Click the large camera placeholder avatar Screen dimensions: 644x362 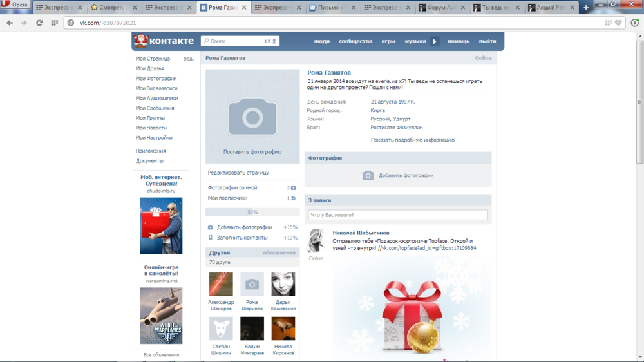tap(252, 116)
